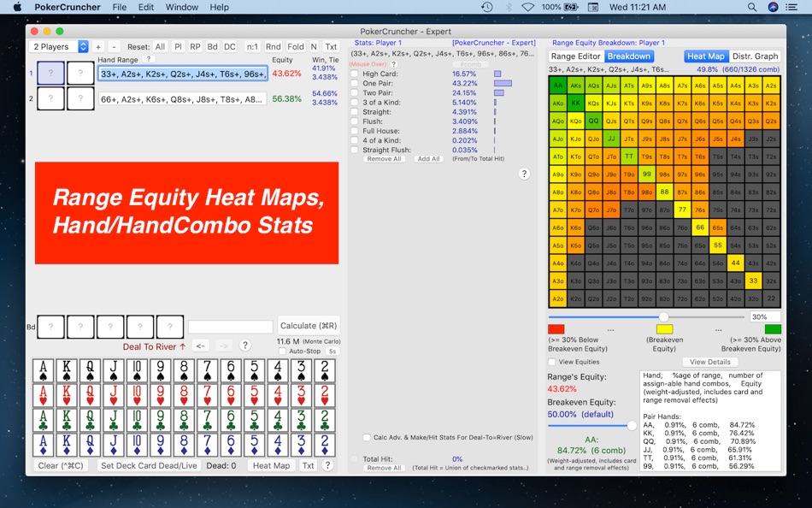The image size is (812, 508).
Task: Switch to the Range Editor tab
Action: pyautogui.click(x=575, y=56)
